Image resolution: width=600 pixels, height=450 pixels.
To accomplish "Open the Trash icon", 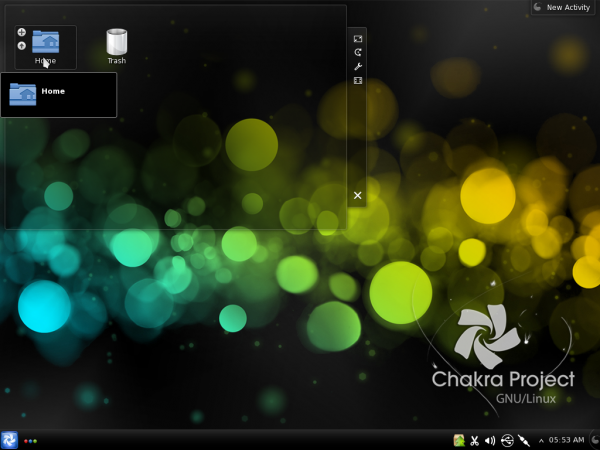I will (x=117, y=41).
